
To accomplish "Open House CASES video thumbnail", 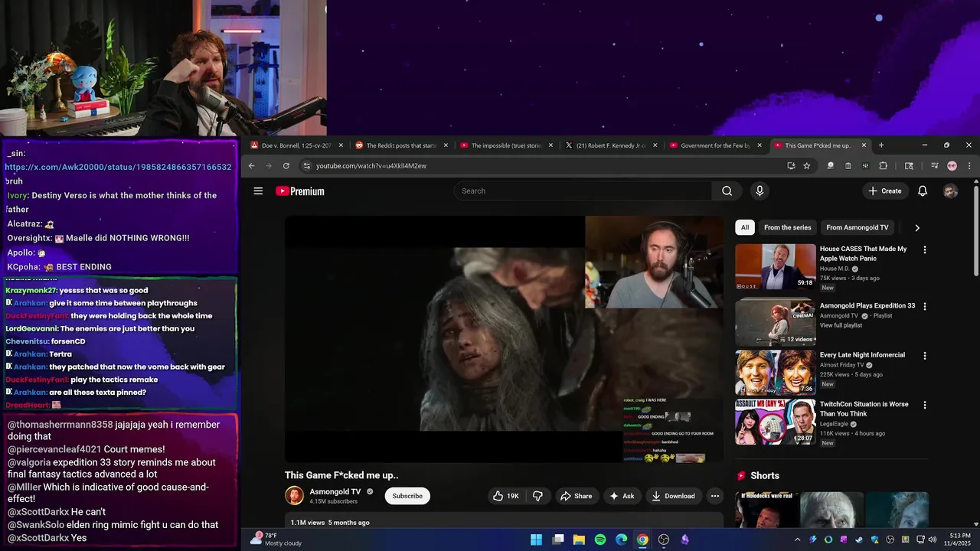I will 776,266.
